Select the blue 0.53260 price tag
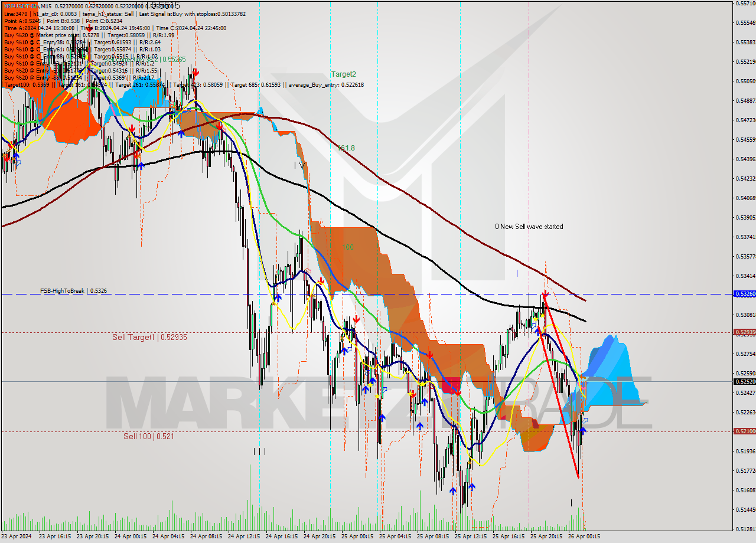Viewport: 756px width, 543px height. click(744, 293)
